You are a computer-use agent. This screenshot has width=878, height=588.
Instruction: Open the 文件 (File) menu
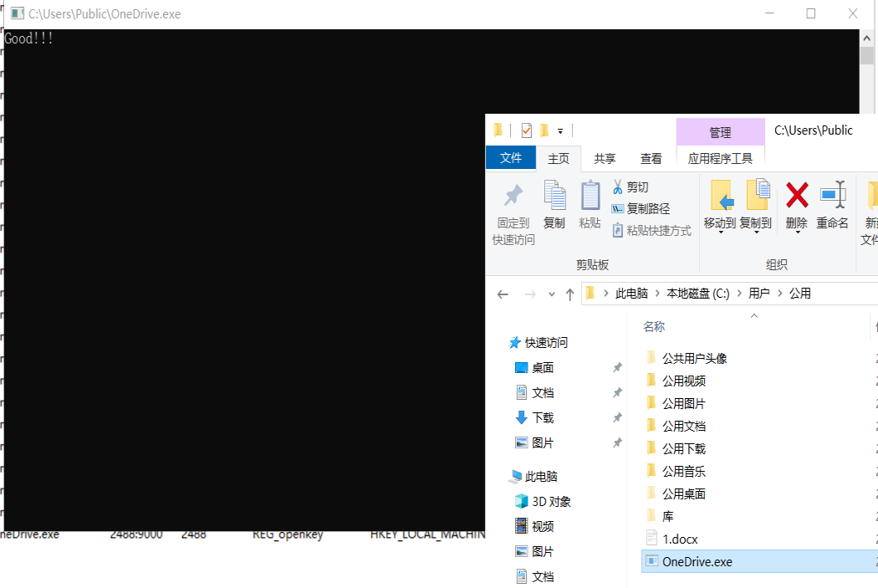[510, 158]
